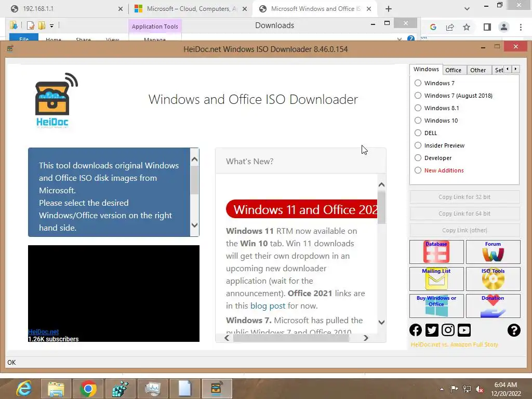Select the Windows 8.1 radio button
The height and width of the screenshot is (399, 532).
[x=418, y=108]
